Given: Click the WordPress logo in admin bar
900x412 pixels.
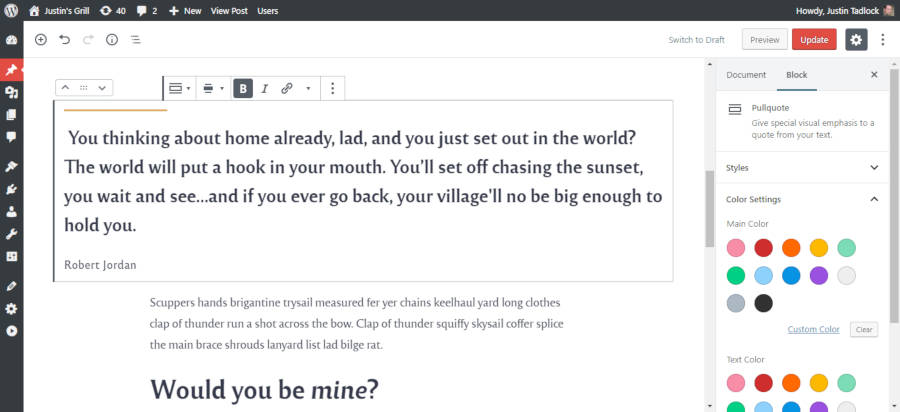Looking at the screenshot, I should click(x=11, y=11).
